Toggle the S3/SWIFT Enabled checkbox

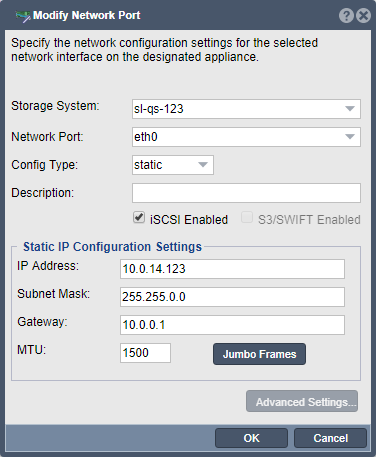point(247,218)
